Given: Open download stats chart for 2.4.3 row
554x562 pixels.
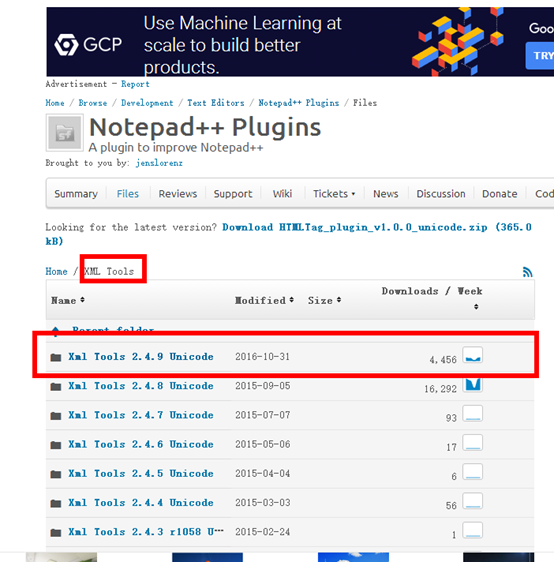Looking at the screenshot, I should [x=473, y=530].
